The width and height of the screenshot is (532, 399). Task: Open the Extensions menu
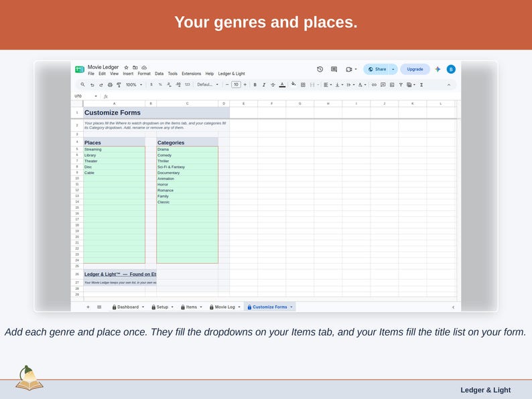point(192,74)
